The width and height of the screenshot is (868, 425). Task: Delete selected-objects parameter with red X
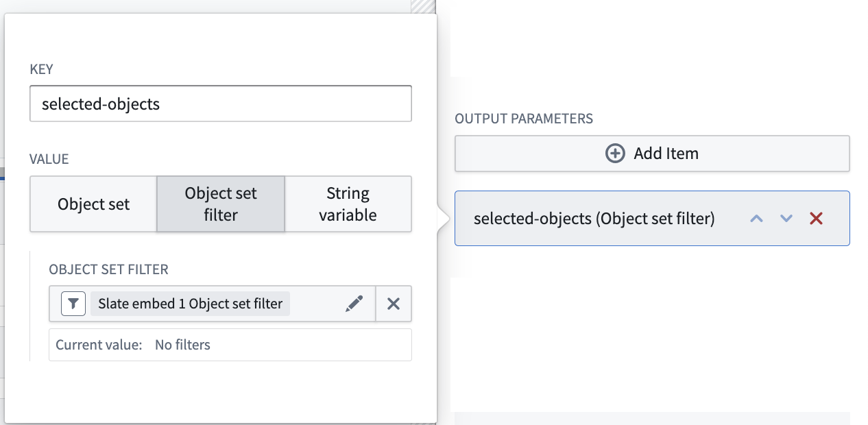[x=816, y=219]
